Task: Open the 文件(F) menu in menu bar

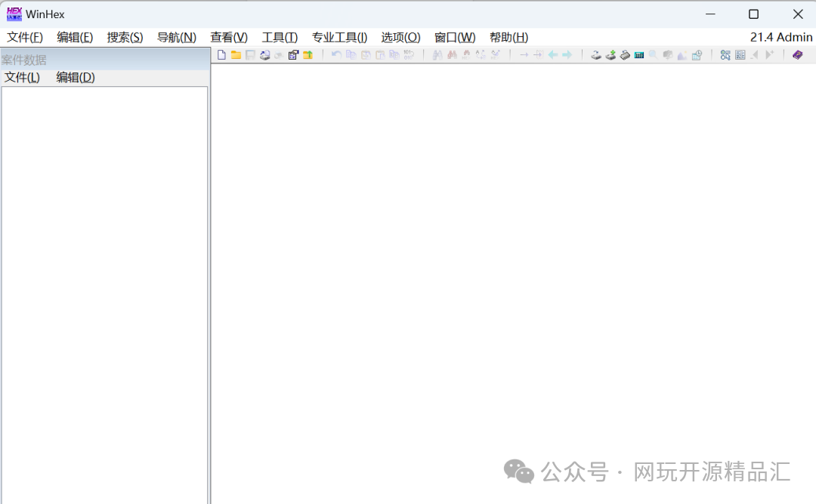Action: 25,37
